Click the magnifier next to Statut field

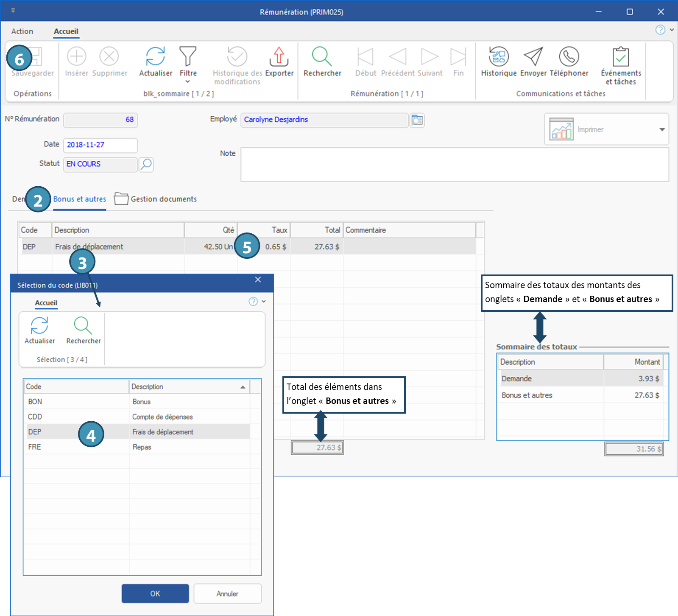146,164
